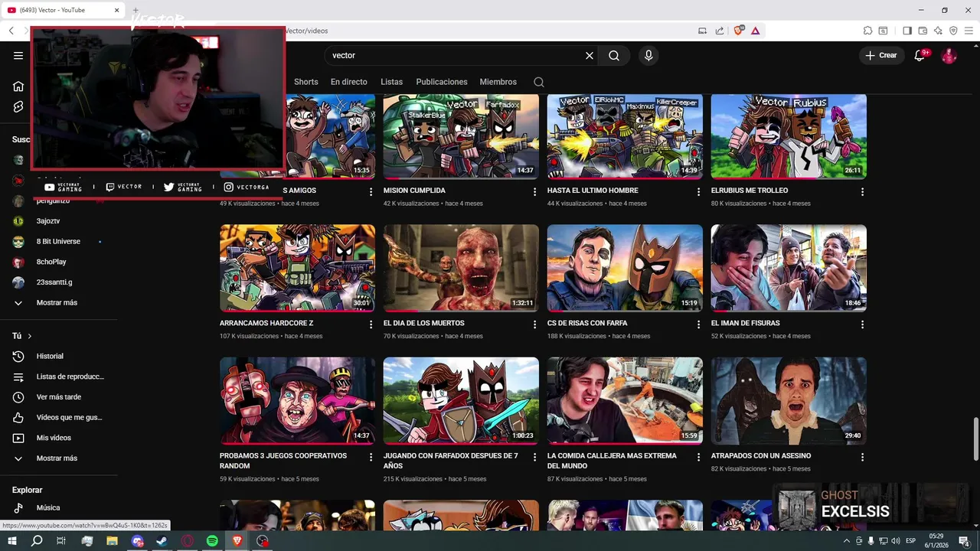Open the Listas channel tab

(391, 82)
